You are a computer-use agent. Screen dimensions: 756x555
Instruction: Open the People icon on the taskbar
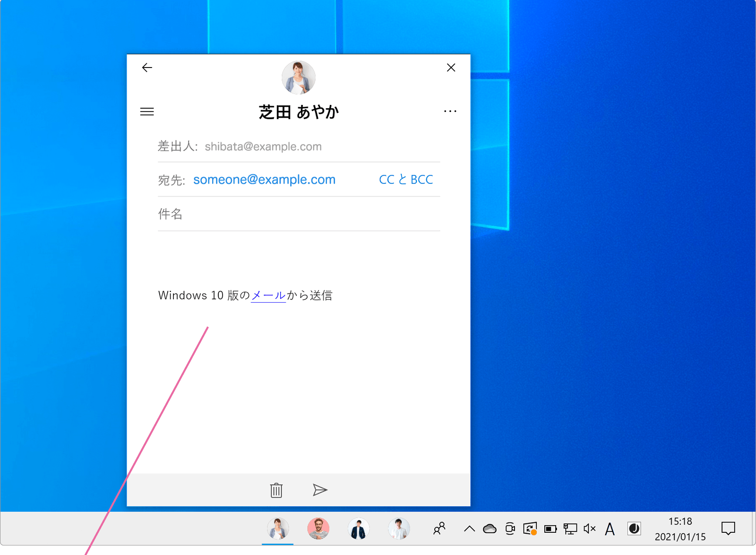439,529
